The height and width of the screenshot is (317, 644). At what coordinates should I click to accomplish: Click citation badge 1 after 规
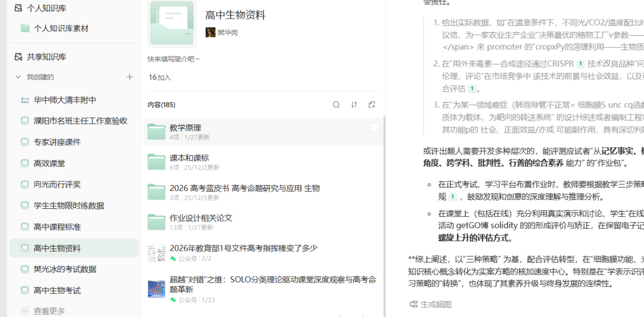tap(453, 196)
